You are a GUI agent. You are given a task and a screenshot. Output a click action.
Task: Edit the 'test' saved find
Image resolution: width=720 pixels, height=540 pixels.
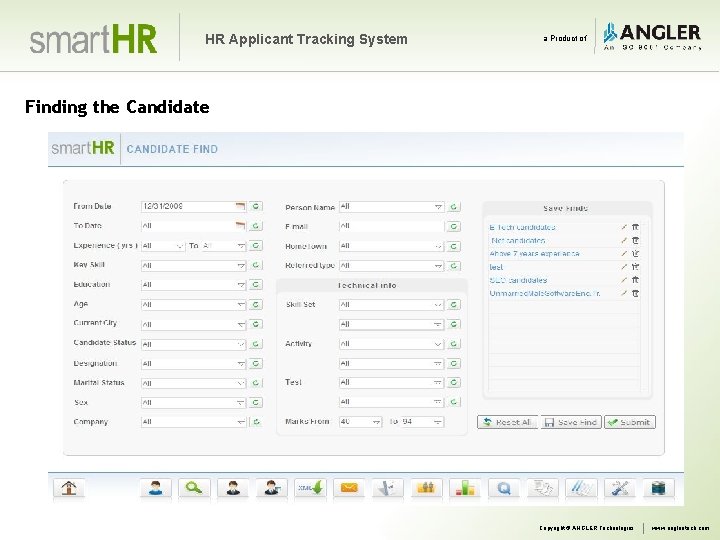pos(624,267)
